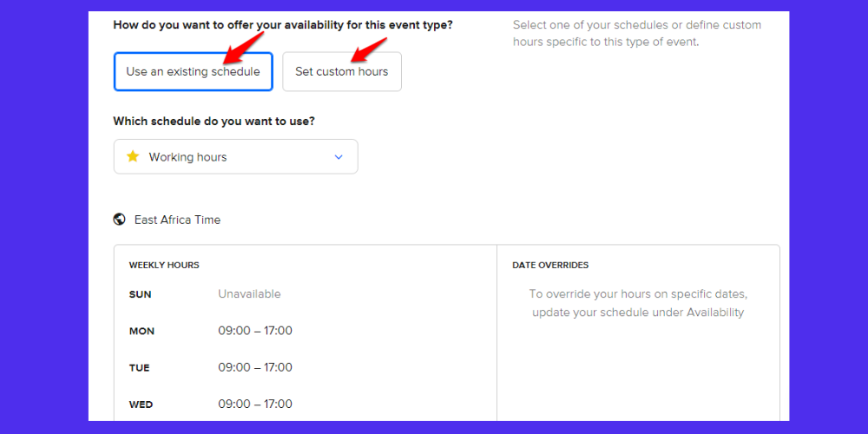Select the TUE day label

coord(140,368)
